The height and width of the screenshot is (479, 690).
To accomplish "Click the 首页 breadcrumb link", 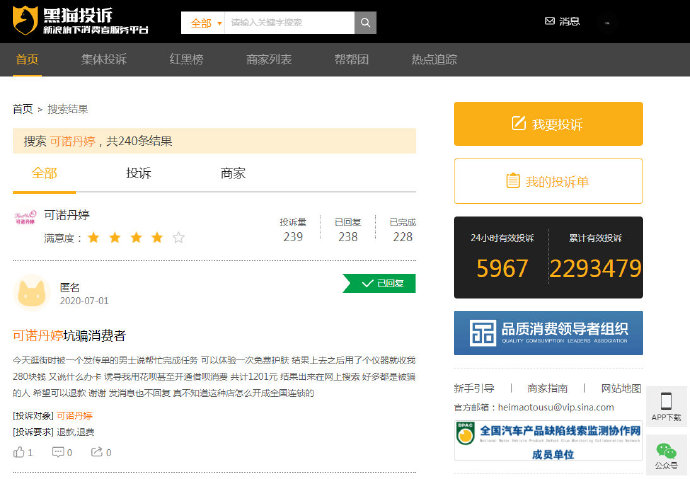I will point(23,109).
